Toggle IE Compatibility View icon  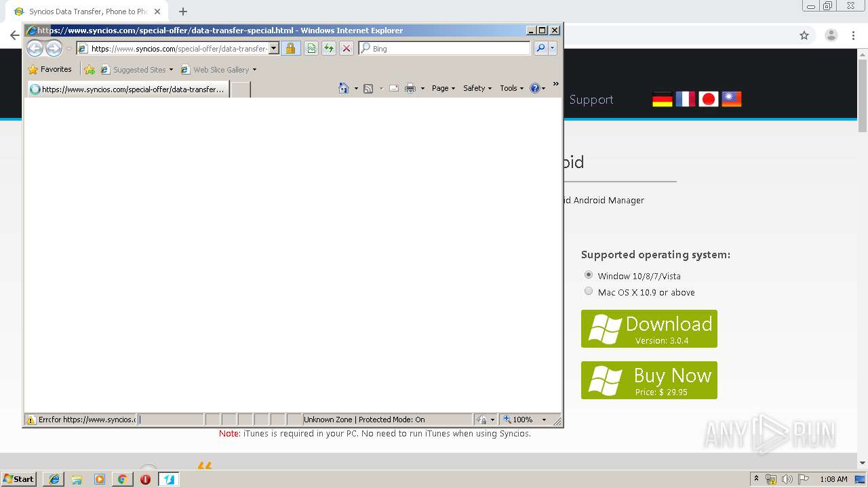311,48
